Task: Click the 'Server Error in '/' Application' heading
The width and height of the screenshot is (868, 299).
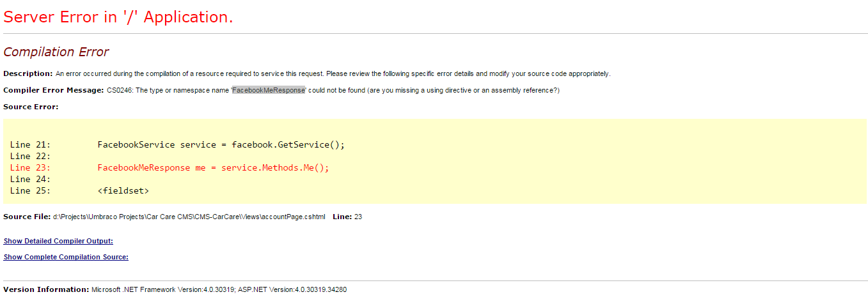Action: point(118,17)
